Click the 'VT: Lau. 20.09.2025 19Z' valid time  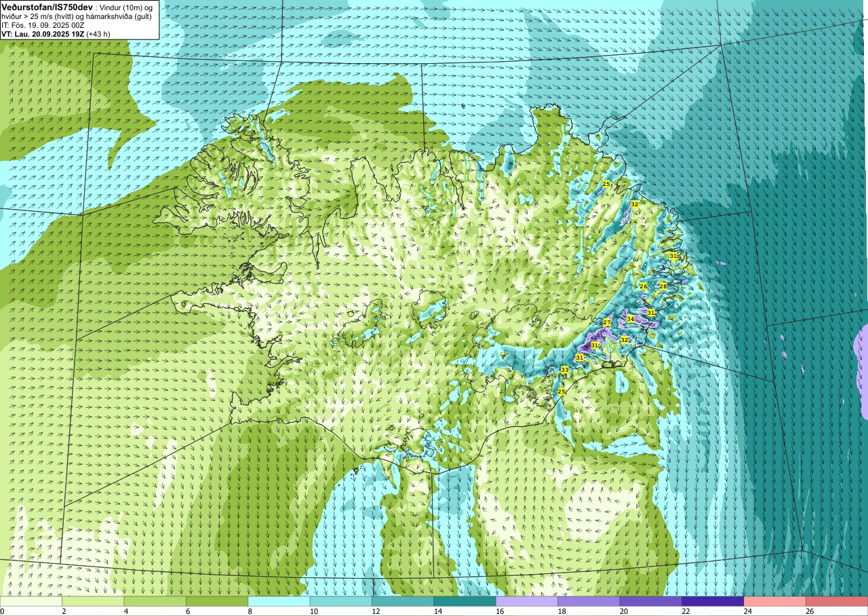pos(43,33)
